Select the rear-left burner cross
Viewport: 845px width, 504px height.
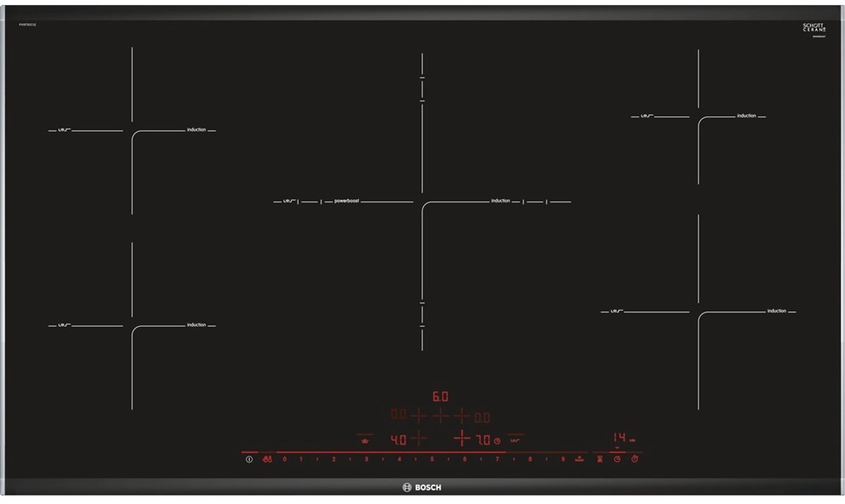(x=418, y=416)
